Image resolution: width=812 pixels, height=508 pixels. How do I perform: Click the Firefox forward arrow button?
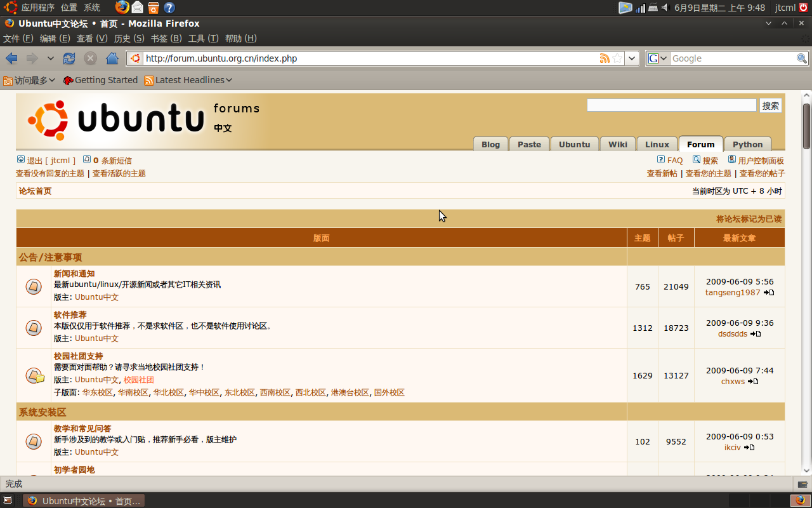tap(32, 58)
